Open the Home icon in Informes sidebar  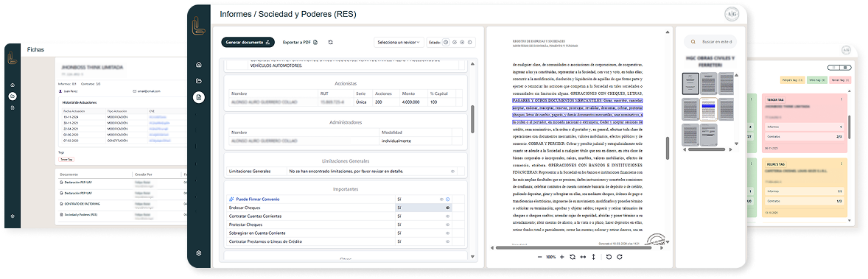199,65
